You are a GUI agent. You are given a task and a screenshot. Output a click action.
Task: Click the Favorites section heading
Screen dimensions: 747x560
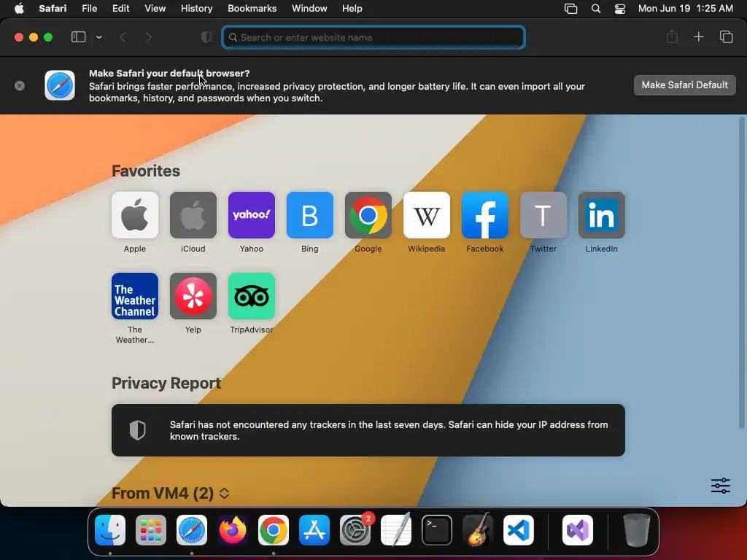[x=146, y=171]
